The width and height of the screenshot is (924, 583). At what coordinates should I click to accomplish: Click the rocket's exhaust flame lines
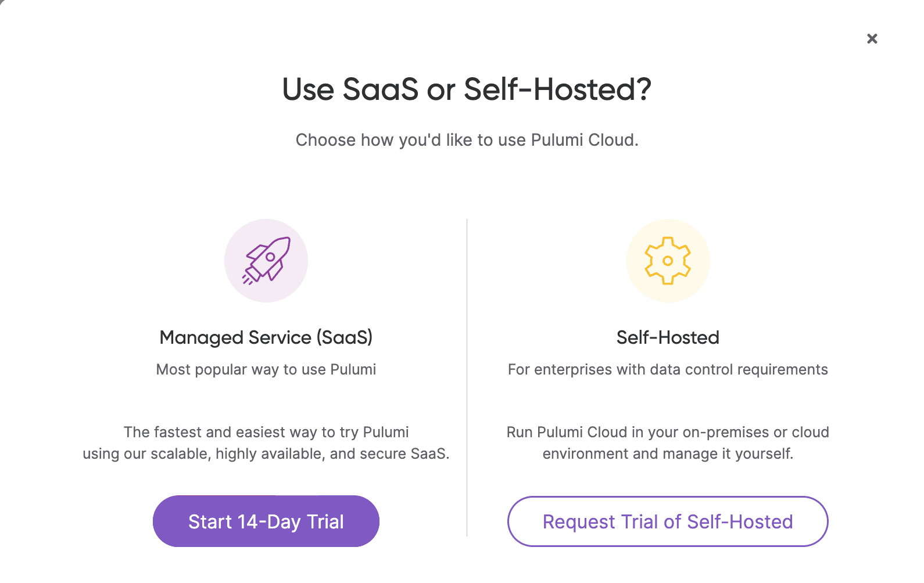coord(248,280)
